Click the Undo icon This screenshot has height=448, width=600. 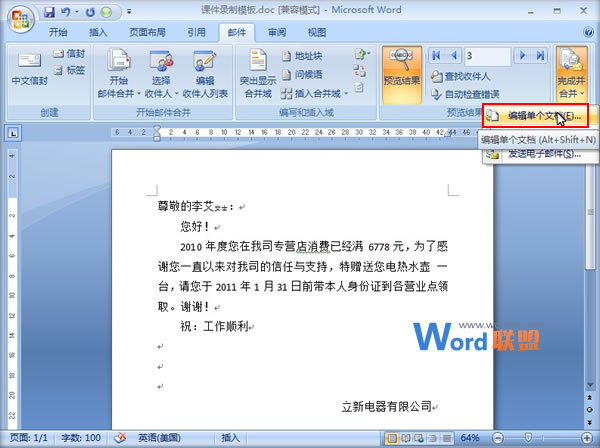[66, 12]
